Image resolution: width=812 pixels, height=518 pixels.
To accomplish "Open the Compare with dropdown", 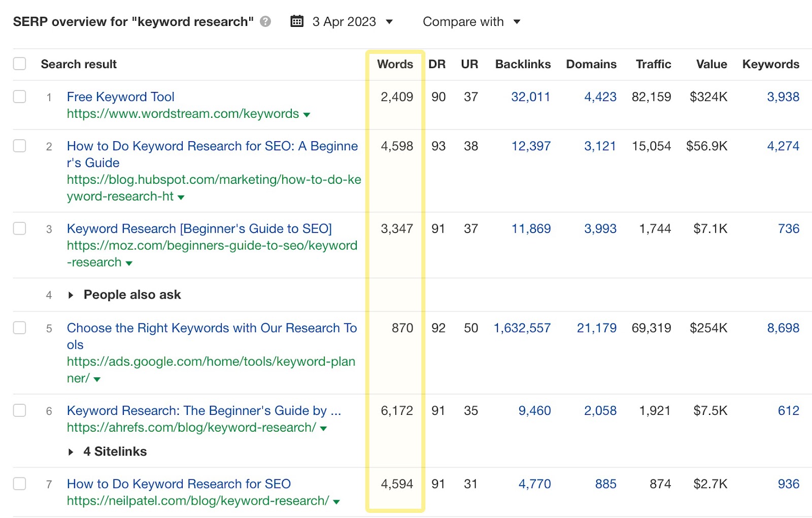I will click(x=517, y=22).
